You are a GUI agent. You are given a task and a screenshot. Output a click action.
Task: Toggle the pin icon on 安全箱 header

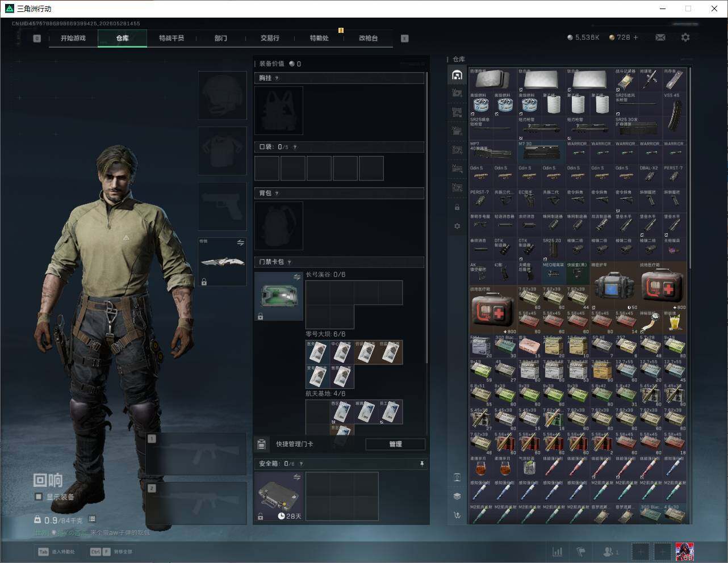421,464
